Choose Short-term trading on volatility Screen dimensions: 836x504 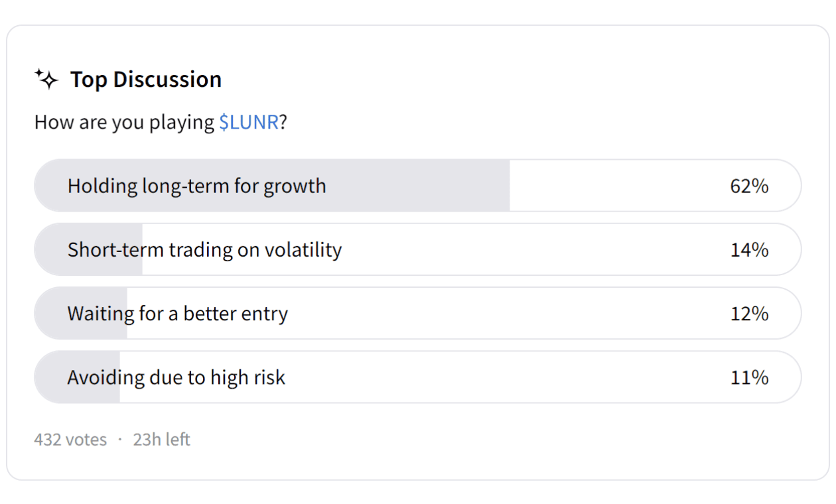[204, 250]
